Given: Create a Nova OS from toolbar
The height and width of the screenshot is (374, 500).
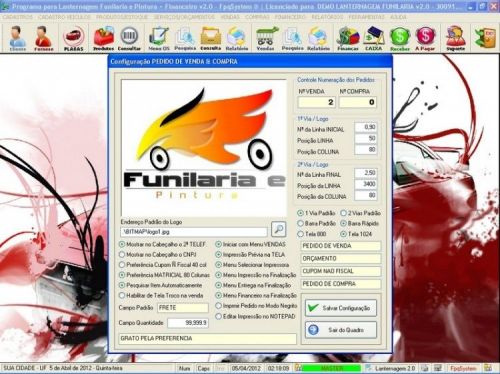Looking at the screenshot, I should pos(159,38).
